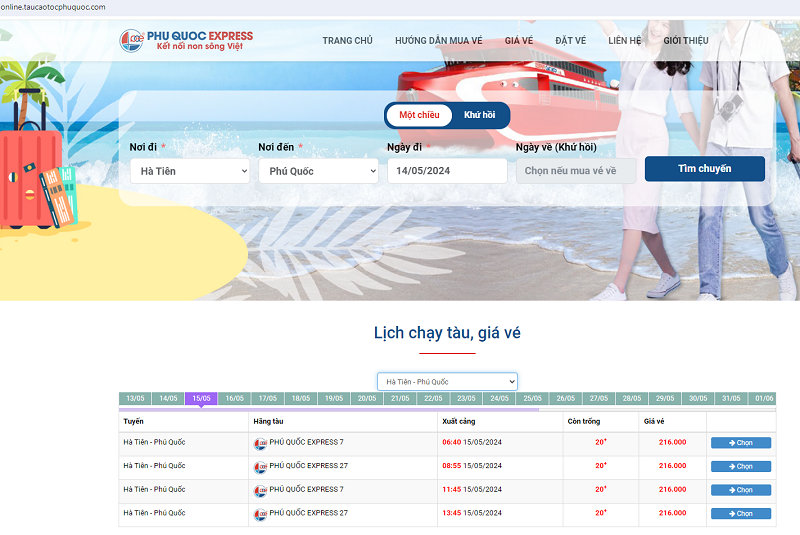
Task: Click ship icon beside 13:45 Phú Quốc Express 27
Action: [x=261, y=514]
